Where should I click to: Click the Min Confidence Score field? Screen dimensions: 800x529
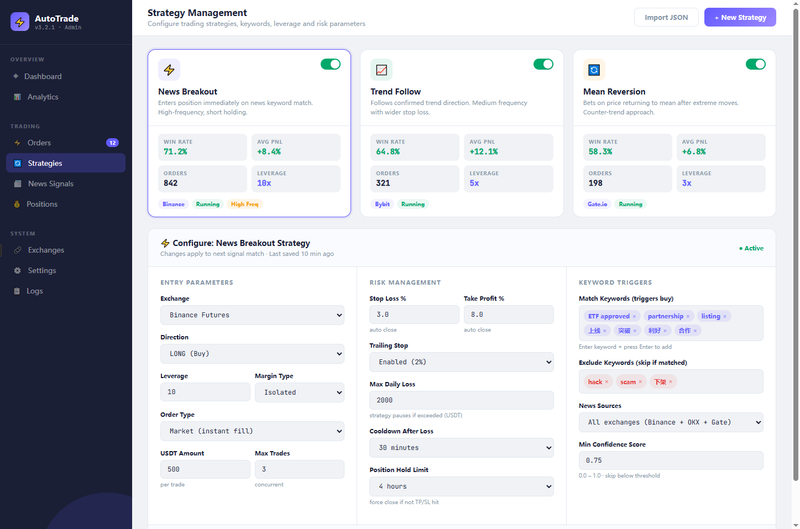coord(670,461)
